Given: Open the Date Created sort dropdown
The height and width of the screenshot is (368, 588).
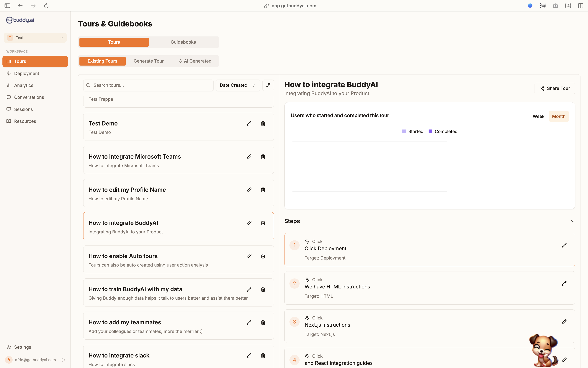Looking at the screenshot, I should tap(238, 85).
